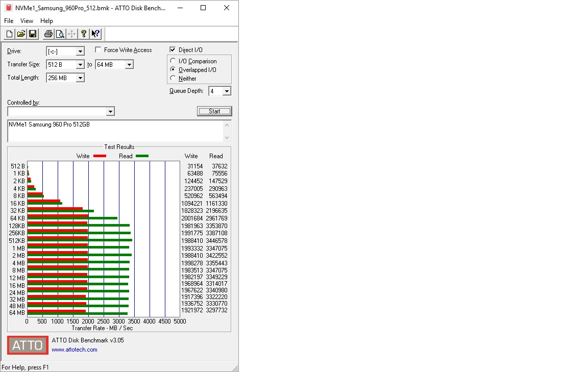Viewport: 588px width, 372px height.
Task: Click the 64 MB row label in chart
Action: pyautogui.click(x=17, y=313)
